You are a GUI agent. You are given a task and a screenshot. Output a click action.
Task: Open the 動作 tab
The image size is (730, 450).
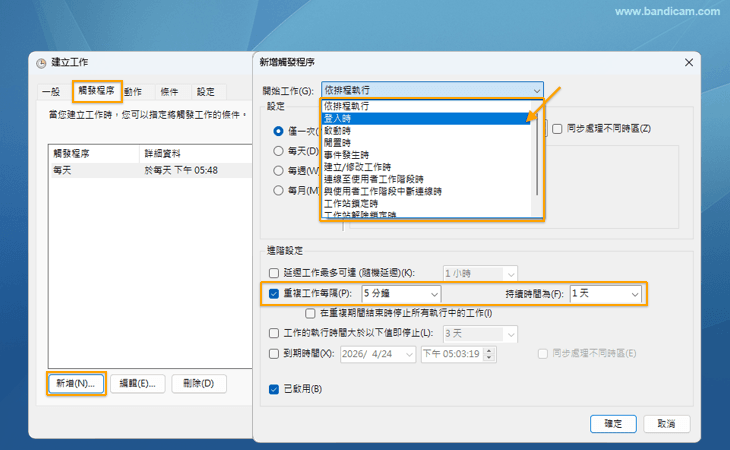[x=133, y=92]
